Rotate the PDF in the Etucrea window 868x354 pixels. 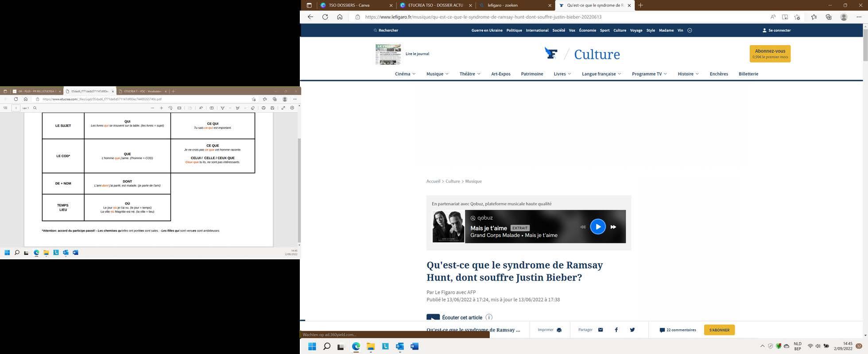point(170,108)
